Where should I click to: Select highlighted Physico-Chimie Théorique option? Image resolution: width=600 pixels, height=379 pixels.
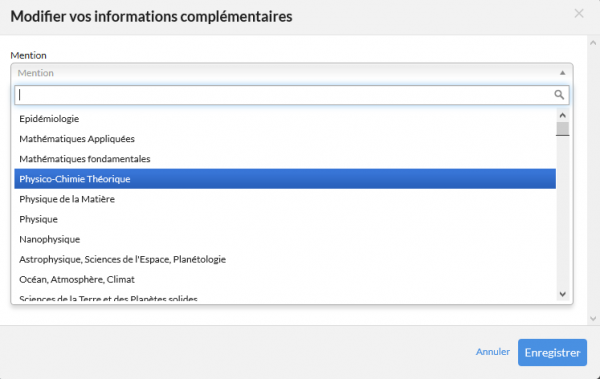coord(285,179)
